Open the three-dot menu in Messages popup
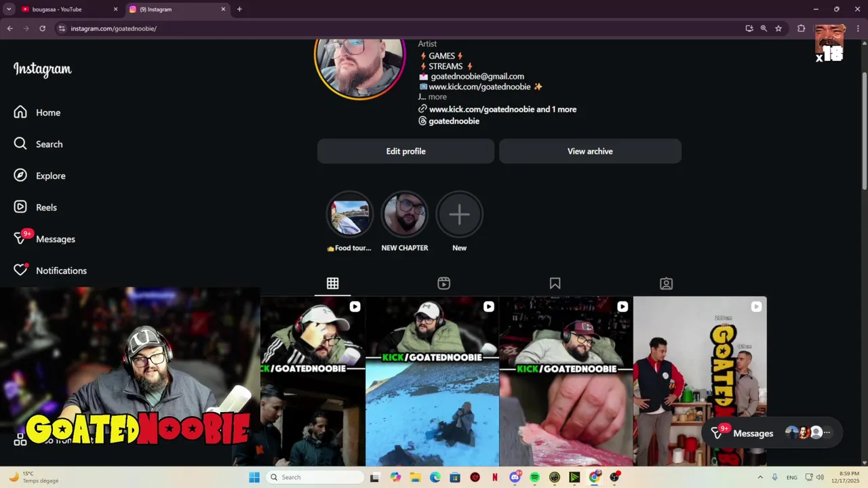 click(827, 432)
